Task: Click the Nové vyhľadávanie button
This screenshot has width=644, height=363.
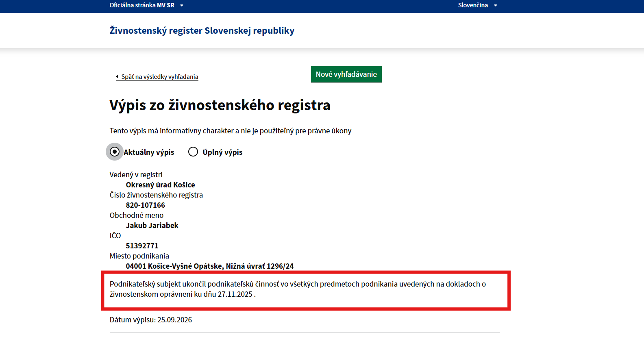Action: 346,74
